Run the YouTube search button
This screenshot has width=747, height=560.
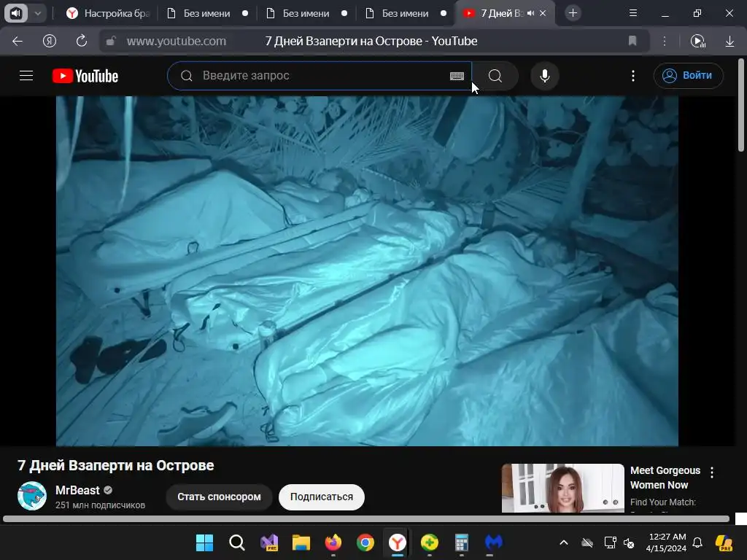pos(495,76)
